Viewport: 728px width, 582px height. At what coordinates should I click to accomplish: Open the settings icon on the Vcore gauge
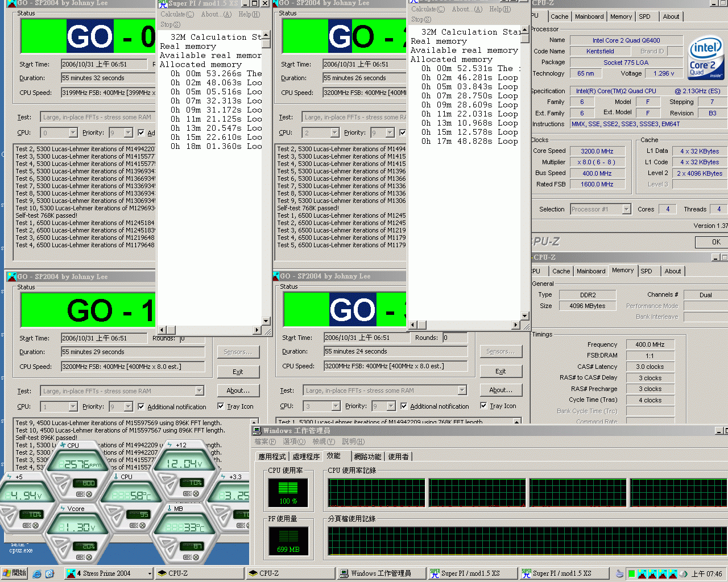80,557
